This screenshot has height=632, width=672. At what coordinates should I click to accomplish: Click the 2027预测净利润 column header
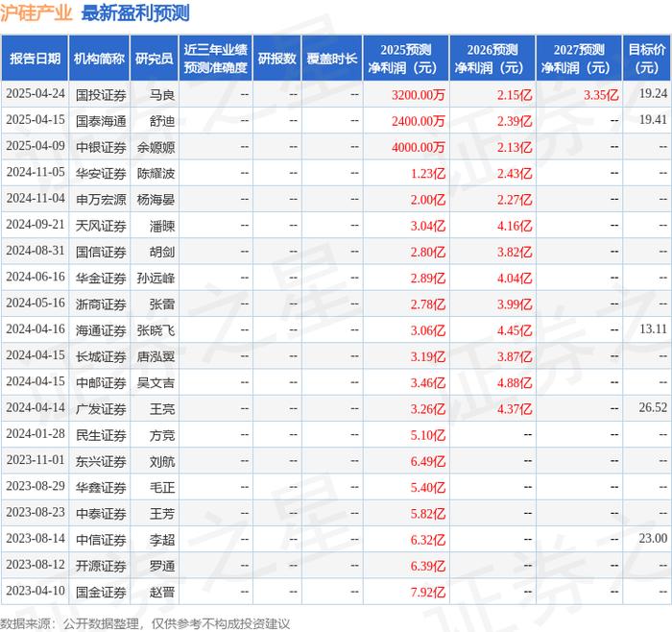point(579,59)
